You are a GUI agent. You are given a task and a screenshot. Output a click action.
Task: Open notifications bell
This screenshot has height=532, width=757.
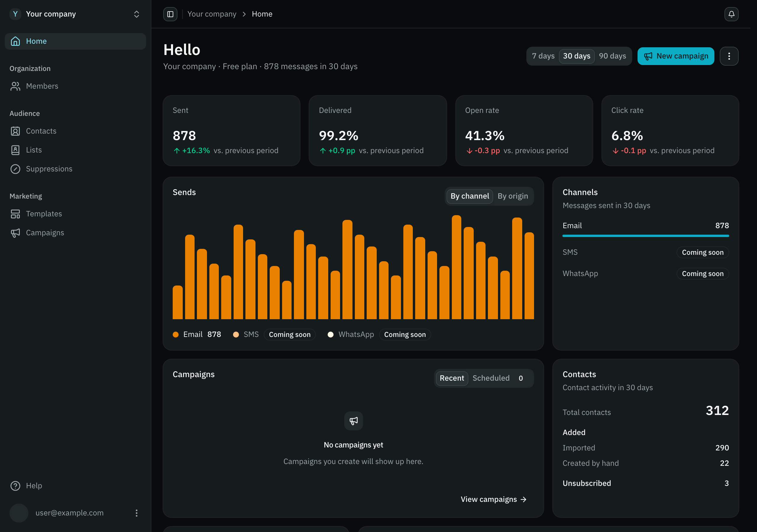[x=731, y=14]
